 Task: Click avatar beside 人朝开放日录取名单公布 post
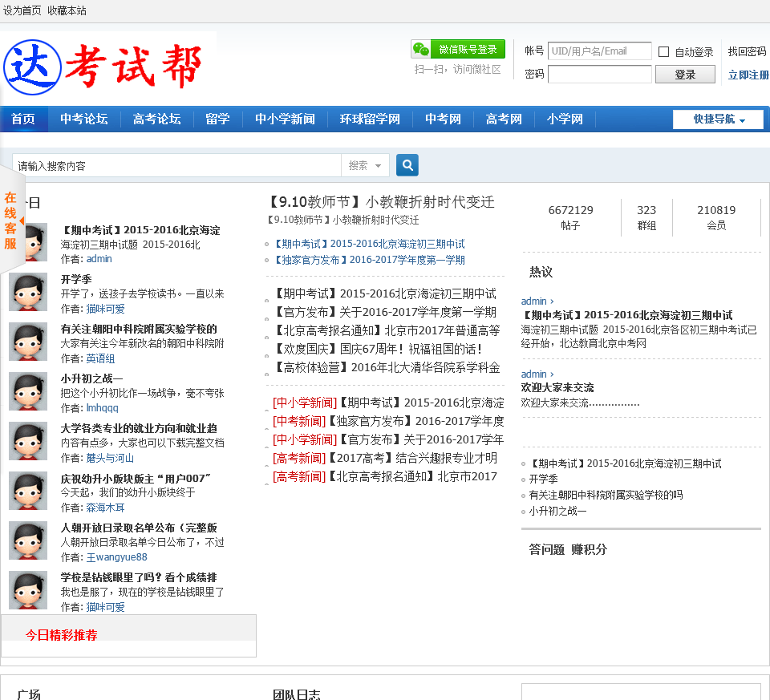(28, 540)
